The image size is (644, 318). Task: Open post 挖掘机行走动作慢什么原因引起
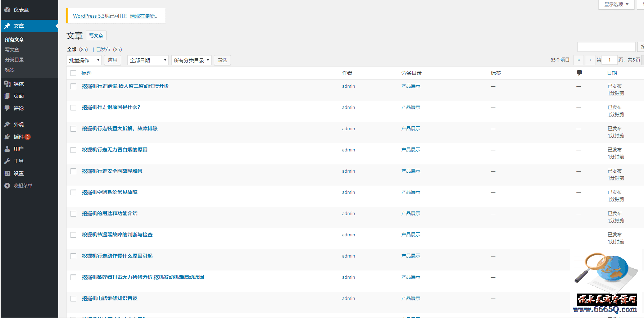[117, 256]
